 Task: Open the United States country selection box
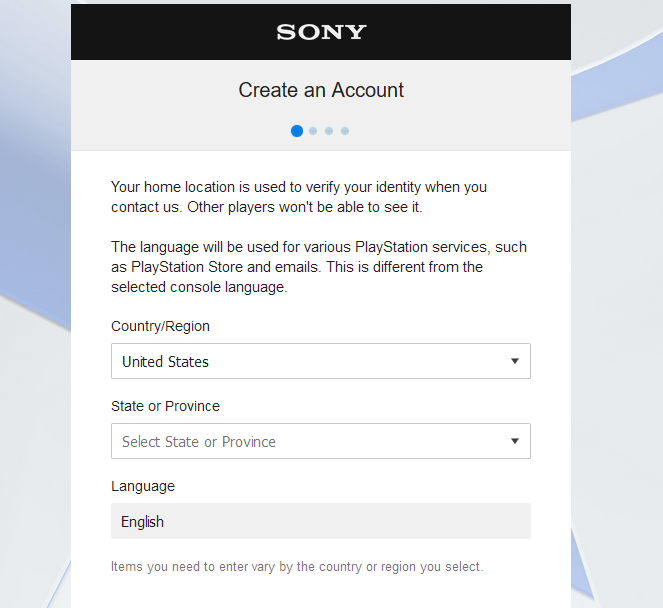(321, 361)
